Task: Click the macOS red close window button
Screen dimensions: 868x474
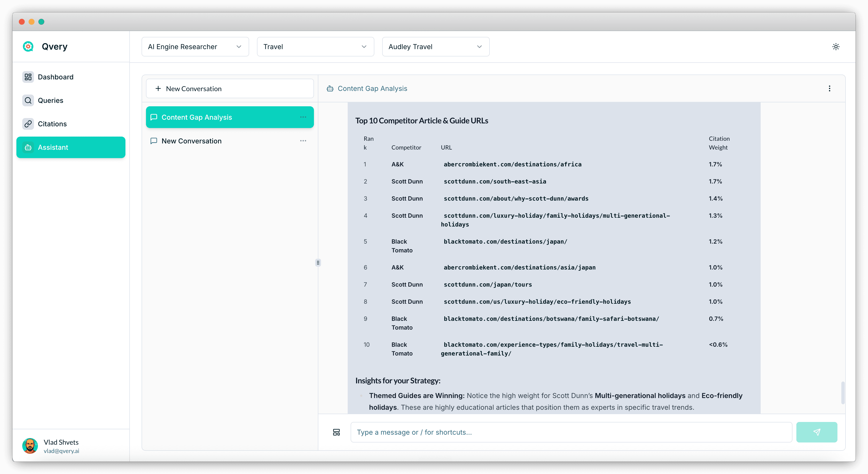Action: click(22, 22)
